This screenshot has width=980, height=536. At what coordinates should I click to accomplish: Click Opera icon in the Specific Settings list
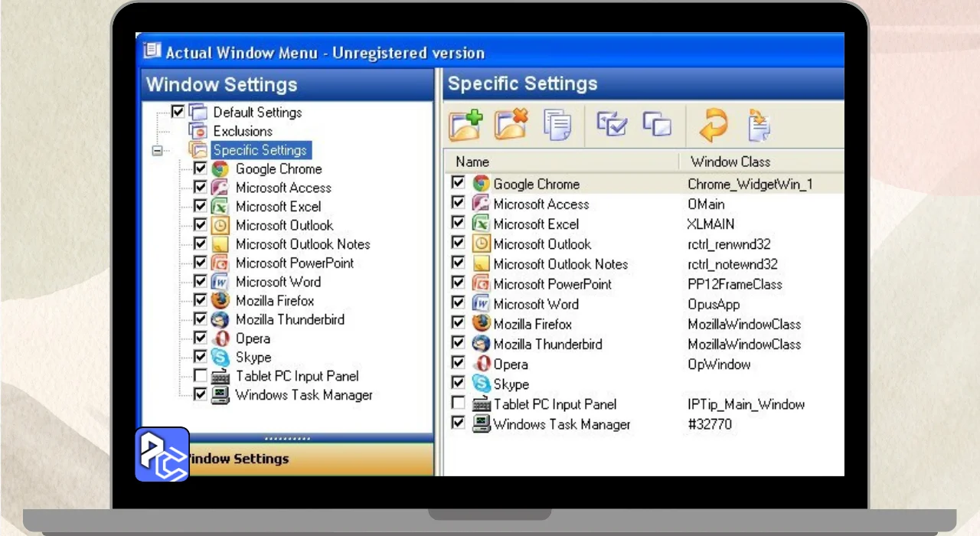[482, 364]
